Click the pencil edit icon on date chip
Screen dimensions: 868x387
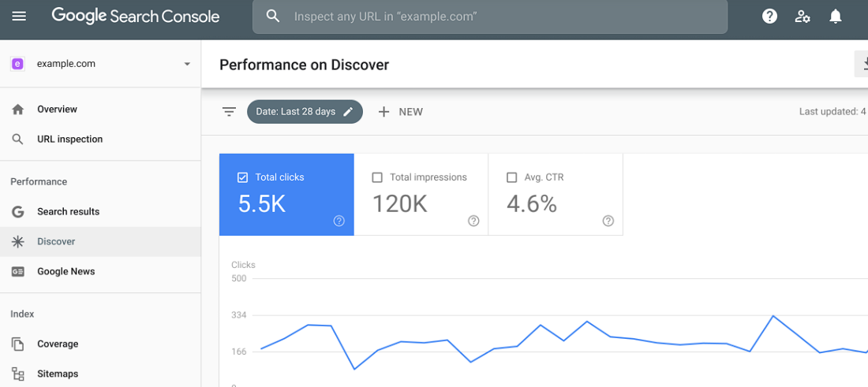pyautogui.click(x=348, y=112)
